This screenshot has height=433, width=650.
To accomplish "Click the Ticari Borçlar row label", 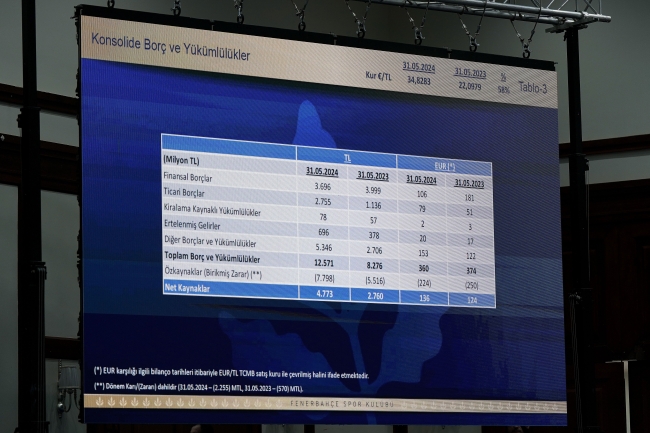I will pyautogui.click(x=184, y=193).
